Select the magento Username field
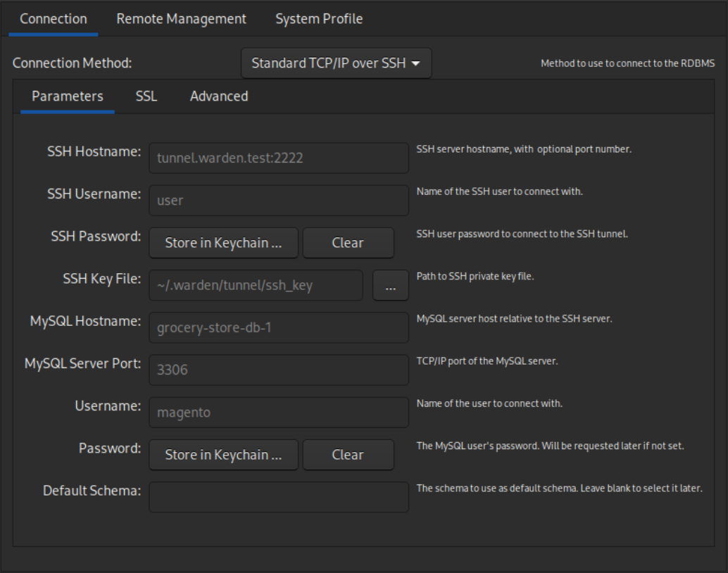 pos(278,413)
